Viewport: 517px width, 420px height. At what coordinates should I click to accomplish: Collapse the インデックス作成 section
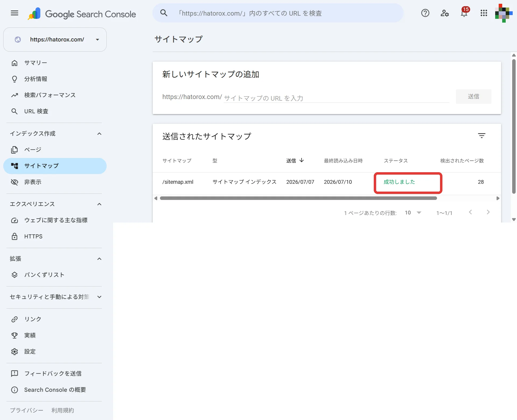99,134
